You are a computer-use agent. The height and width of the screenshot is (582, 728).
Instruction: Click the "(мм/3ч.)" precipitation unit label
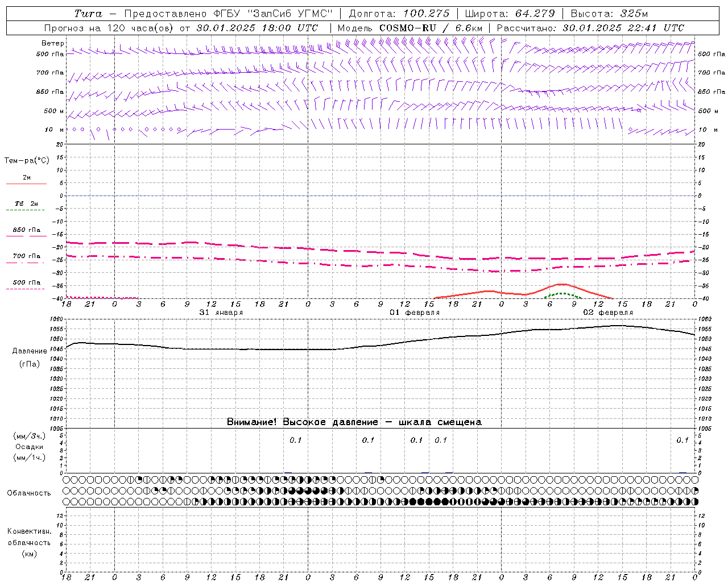coord(29,436)
